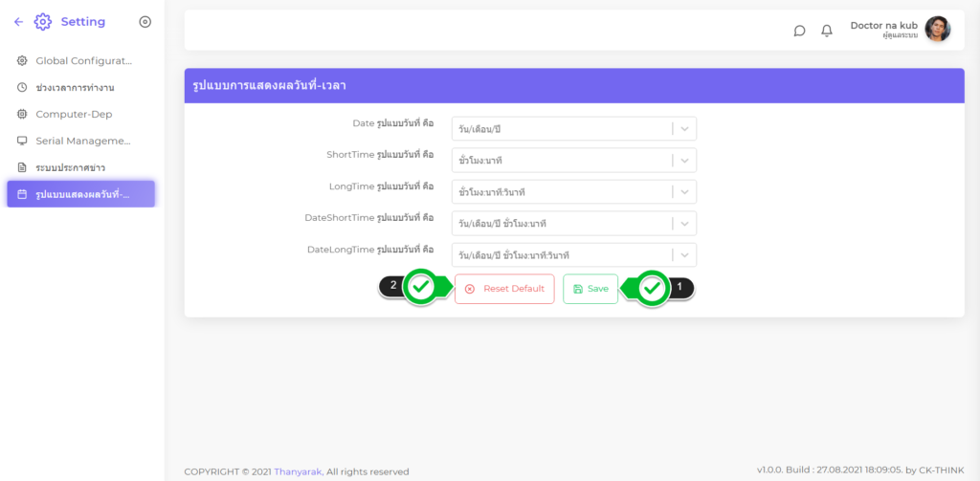Screen dimensions: 980x481
Task: Click the back arrow beside Setting
Action: [19, 21]
